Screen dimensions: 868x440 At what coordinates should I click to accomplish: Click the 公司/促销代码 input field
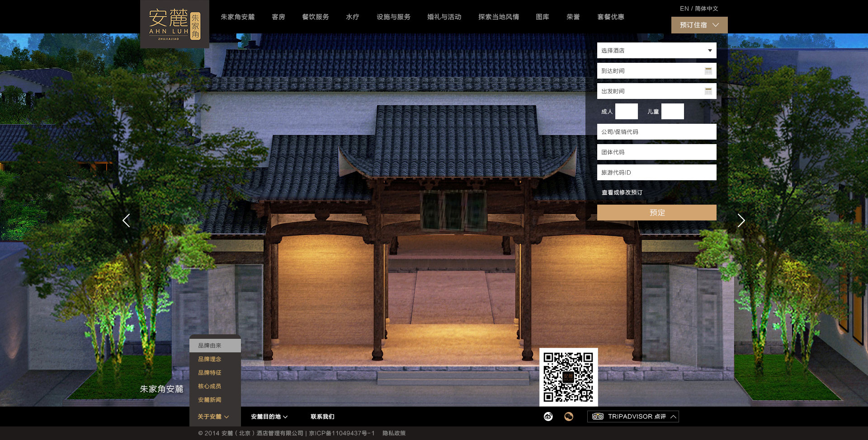point(656,132)
